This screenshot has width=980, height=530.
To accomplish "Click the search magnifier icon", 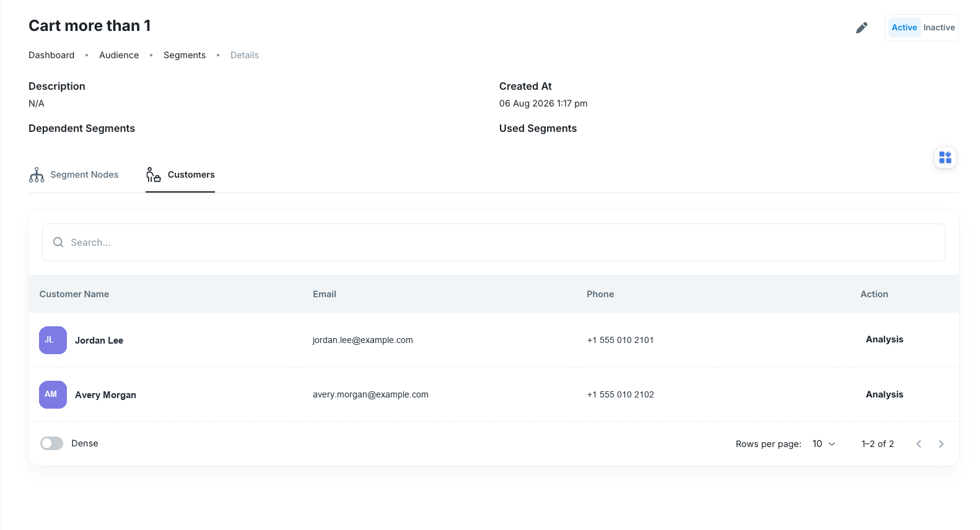I will pos(58,242).
